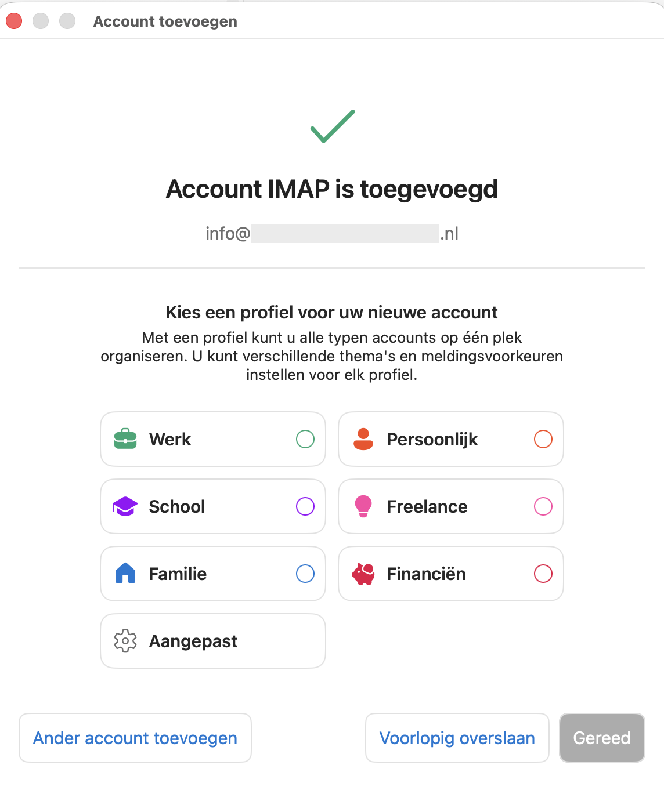The height and width of the screenshot is (812, 664).
Task: Open the Aangepast custom profile option
Action: point(212,641)
